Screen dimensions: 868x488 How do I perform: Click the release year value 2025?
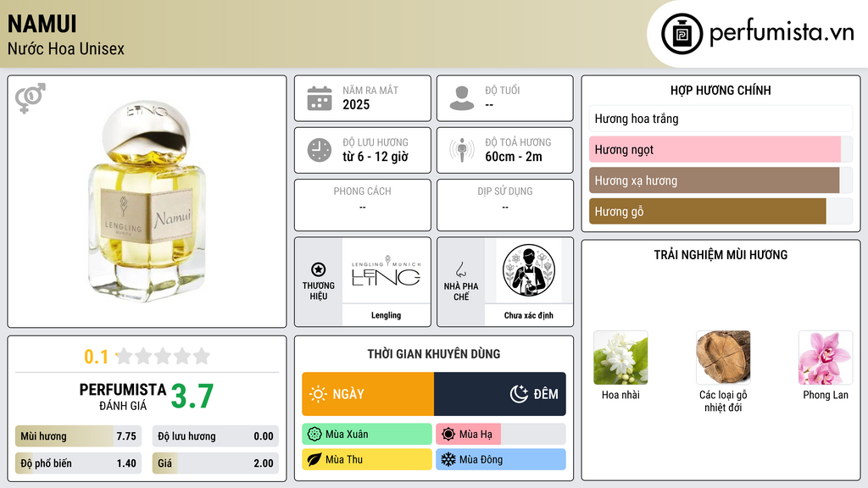356,104
